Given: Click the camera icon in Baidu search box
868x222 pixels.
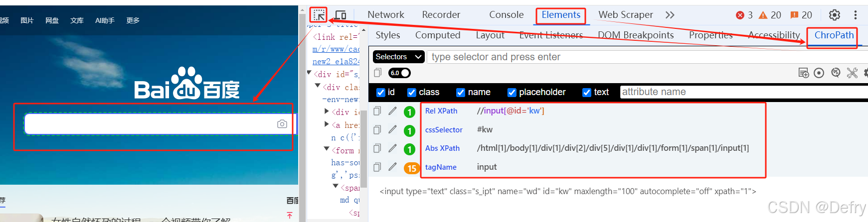Looking at the screenshot, I should [x=282, y=124].
